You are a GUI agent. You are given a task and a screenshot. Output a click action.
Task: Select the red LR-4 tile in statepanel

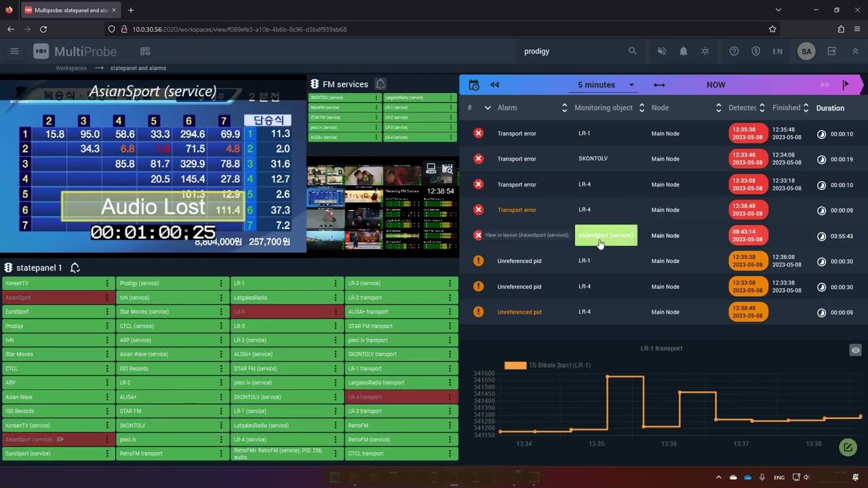[285, 312]
